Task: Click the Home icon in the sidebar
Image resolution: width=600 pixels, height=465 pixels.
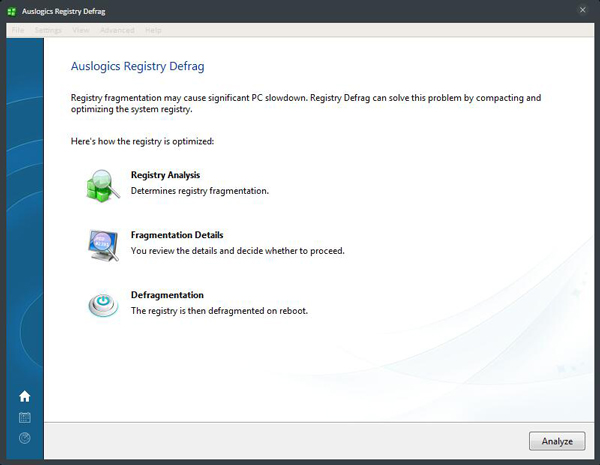Action: [24, 396]
